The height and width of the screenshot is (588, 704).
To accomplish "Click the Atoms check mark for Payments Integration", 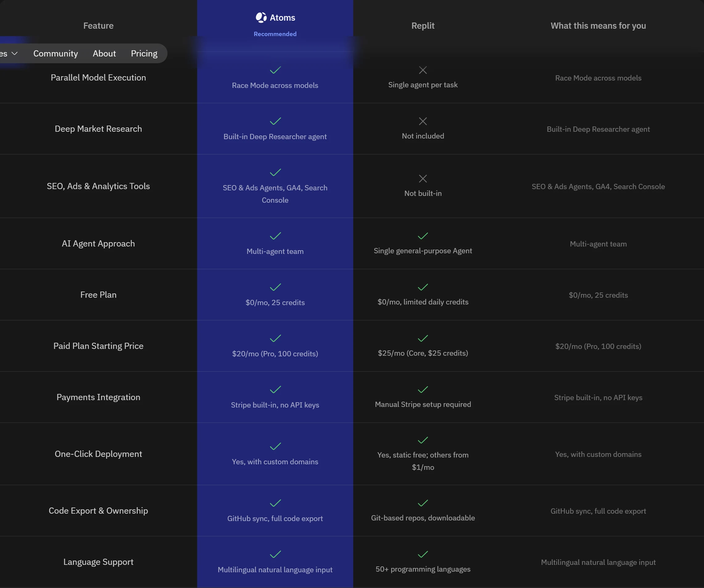I will (275, 390).
